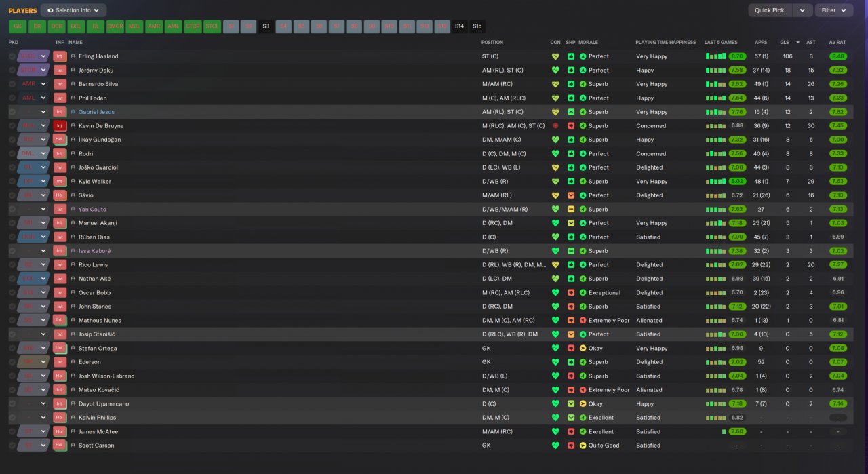
Task: Open Gabriel Jesus player profile link
Action: 96,112
